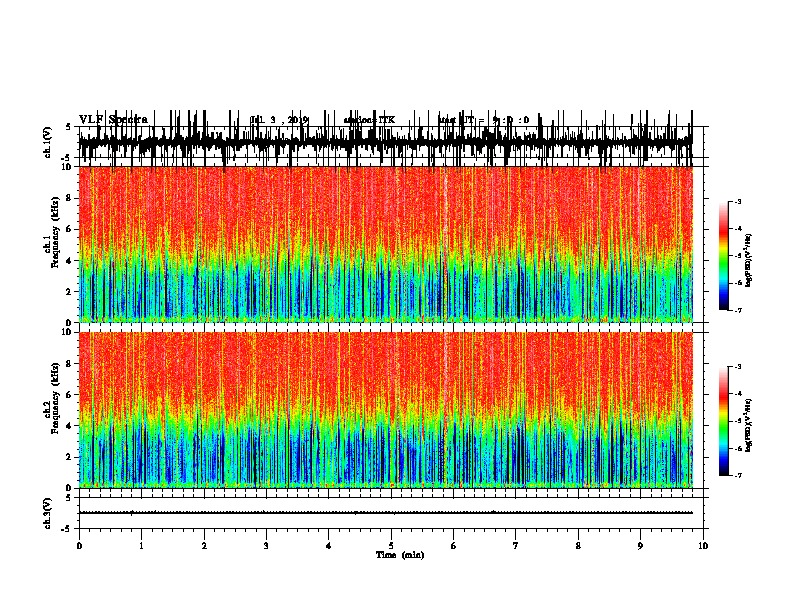The width and height of the screenshot is (792, 612).
Task: Click time axis tick label "0"
Action: click(79, 546)
